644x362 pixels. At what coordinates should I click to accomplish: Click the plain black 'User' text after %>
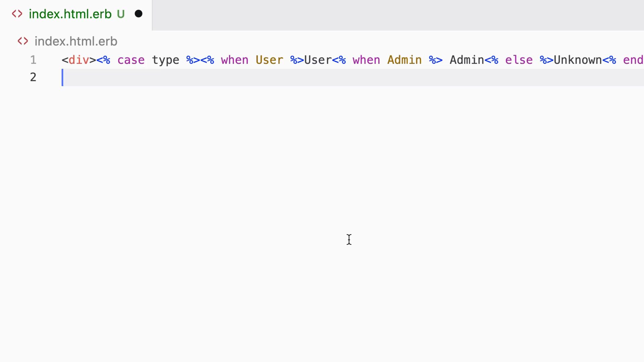(x=318, y=60)
